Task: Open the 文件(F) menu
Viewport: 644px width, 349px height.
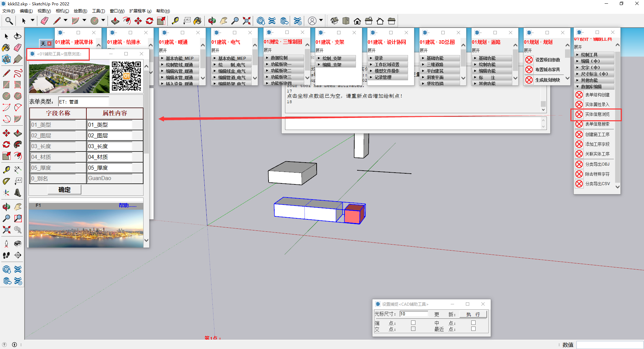Action: point(9,11)
